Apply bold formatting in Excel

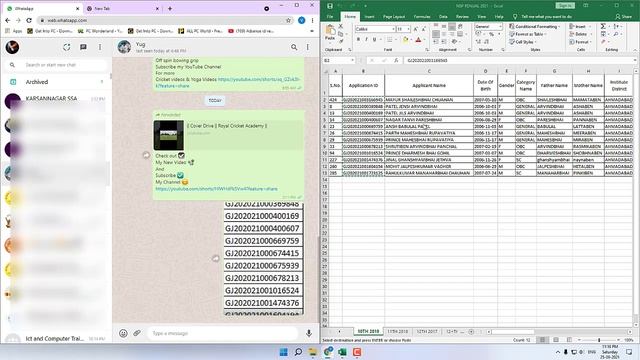[x=358, y=40]
